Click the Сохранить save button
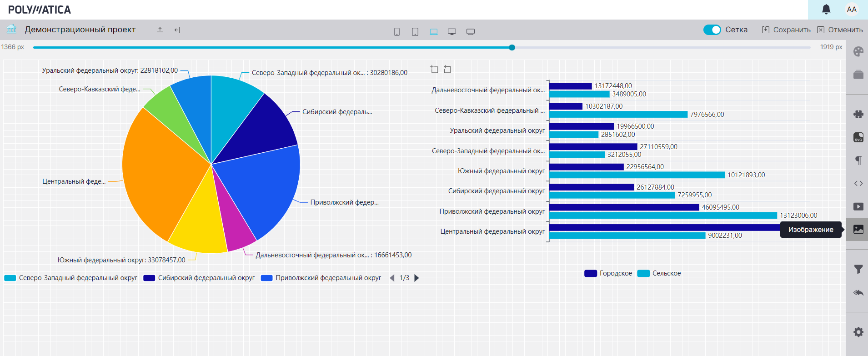The height and width of the screenshot is (356, 868). coord(786,30)
